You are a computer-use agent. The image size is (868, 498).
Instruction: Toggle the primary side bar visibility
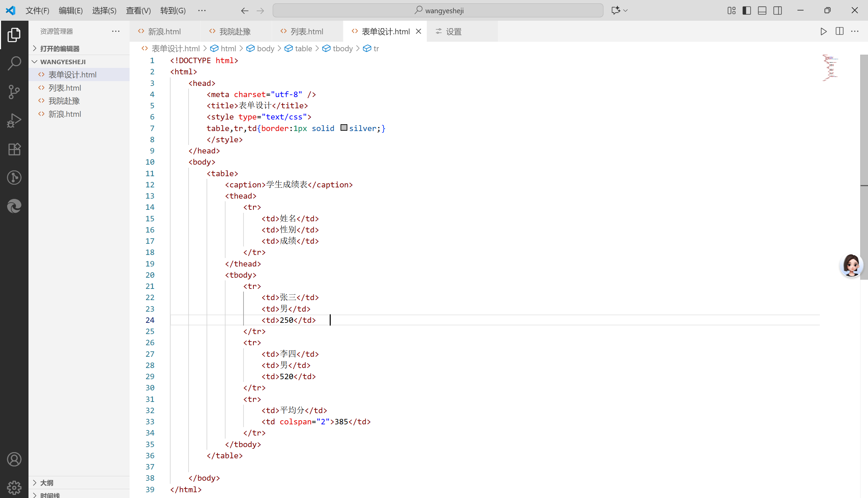pos(747,11)
